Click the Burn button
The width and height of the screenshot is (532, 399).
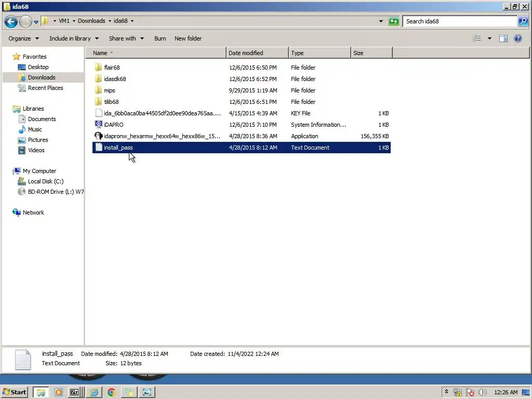[160, 38]
